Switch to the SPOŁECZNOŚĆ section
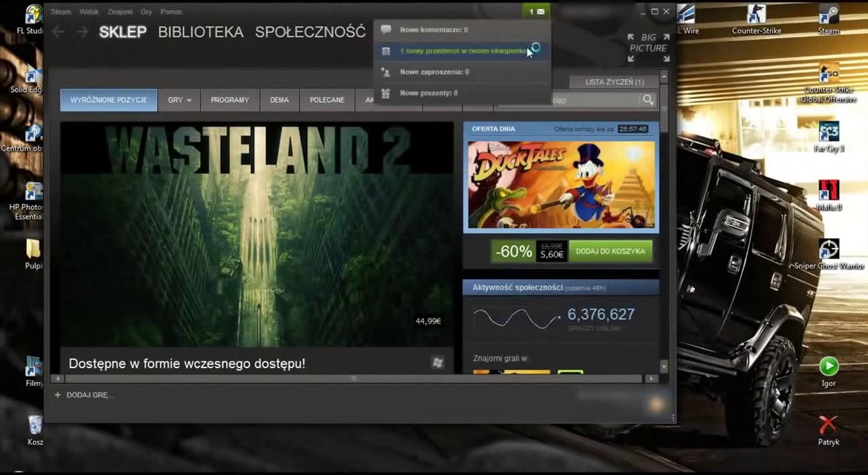 (310, 32)
